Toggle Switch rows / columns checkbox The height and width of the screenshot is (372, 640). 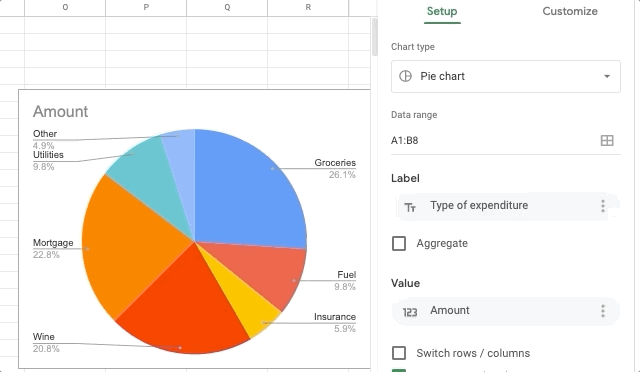[x=399, y=353]
